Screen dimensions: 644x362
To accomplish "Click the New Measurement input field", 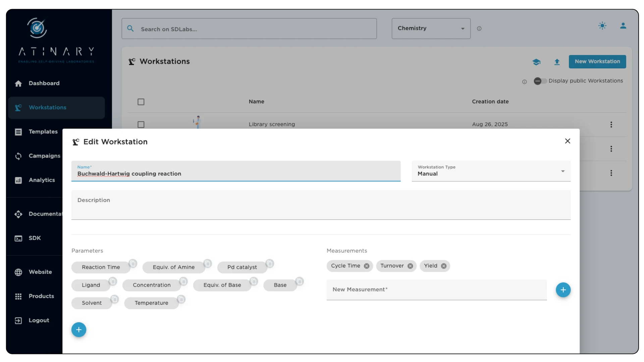I will click(x=436, y=290).
